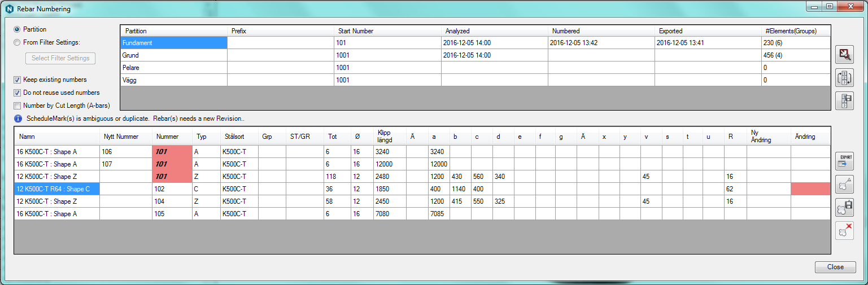Click the Select Filter Settings button
The image size is (868, 285).
coord(60,58)
